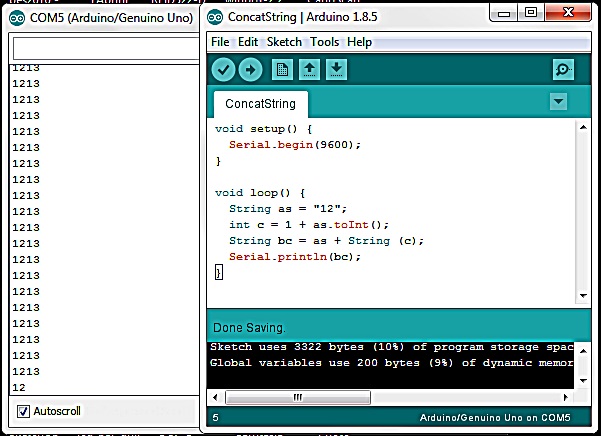The image size is (601, 436).
Task: Open the Tools menu
Action: (x=324, y=42)
